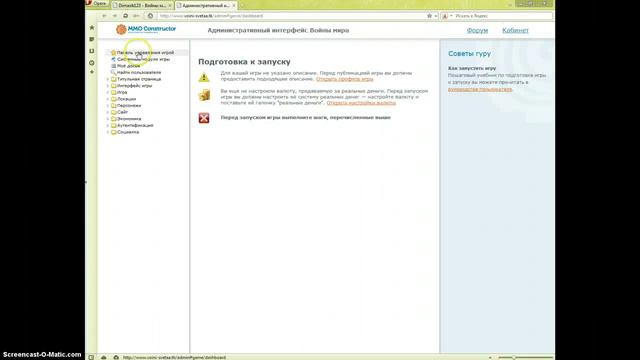This screenshot has width=640, height=360.
Task: Expand the Экономика folder
Action: [108, 119]
